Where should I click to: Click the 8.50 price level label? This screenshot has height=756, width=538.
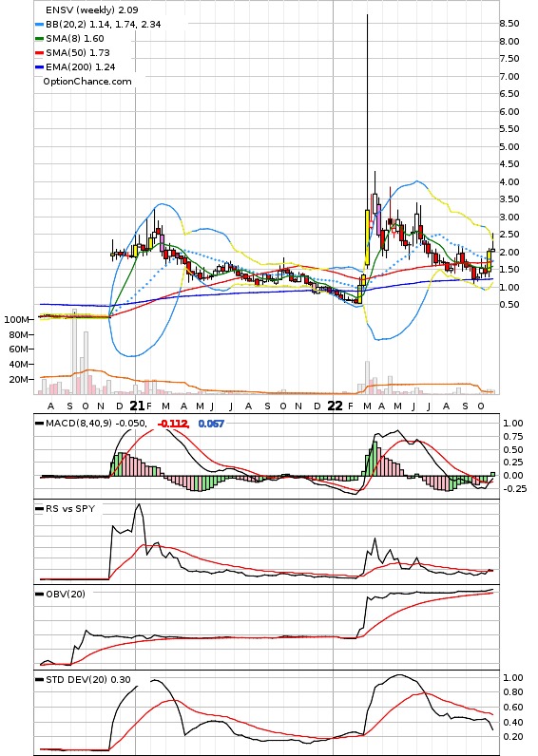coord(509,24)
